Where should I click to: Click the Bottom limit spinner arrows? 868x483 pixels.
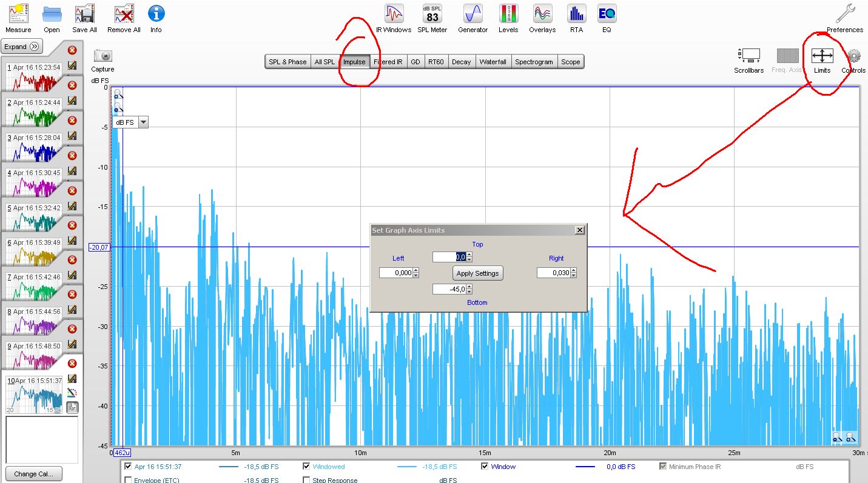point(469,290)
